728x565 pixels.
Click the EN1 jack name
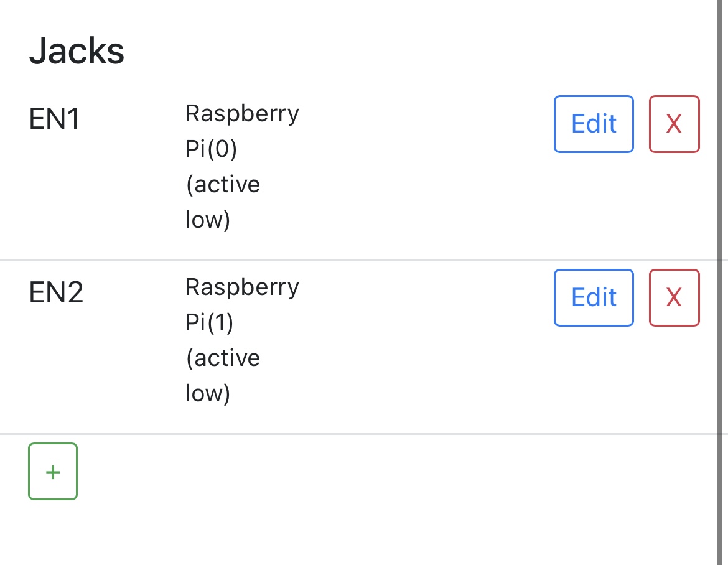tap(55, 119)
